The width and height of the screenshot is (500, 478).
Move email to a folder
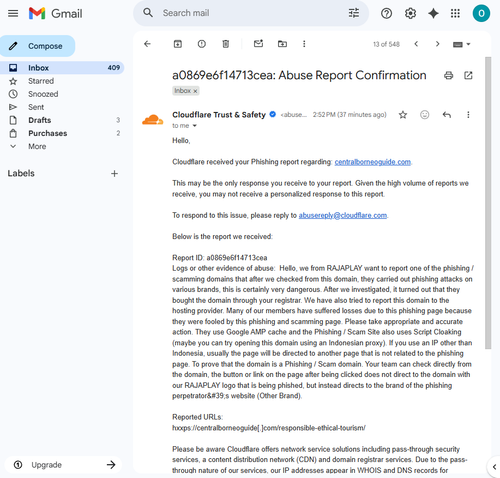[x=282, y=44]
